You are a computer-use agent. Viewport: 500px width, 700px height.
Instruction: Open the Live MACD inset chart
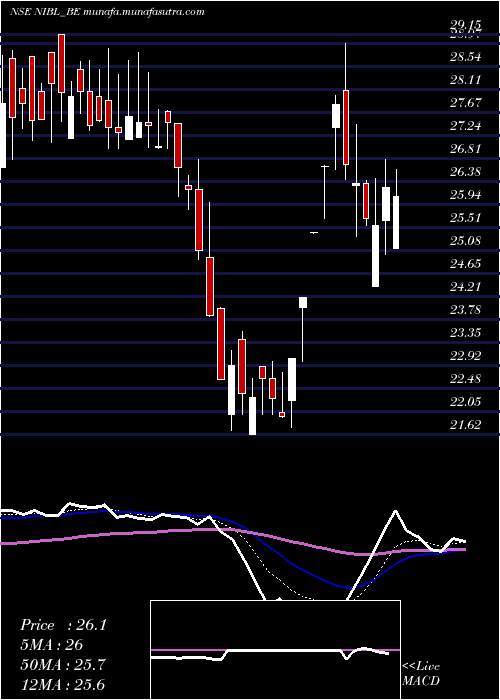[x=275, y=650]
